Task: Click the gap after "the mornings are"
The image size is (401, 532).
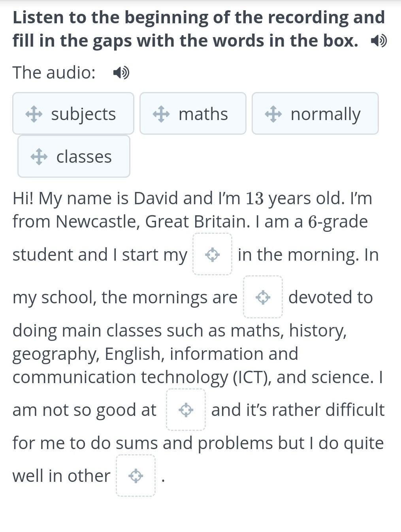Action: pos(263,297)
